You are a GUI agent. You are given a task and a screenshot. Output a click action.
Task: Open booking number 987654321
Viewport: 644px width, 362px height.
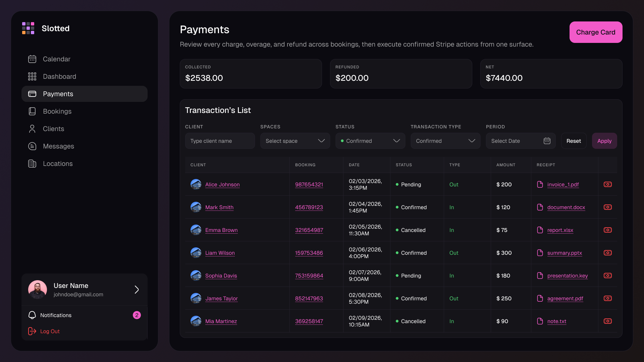(x=309, y=184)
